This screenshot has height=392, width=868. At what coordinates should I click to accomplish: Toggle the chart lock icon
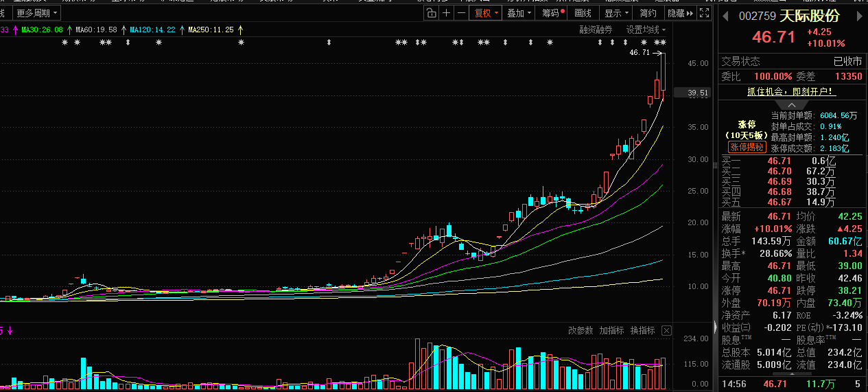[430, 13]
